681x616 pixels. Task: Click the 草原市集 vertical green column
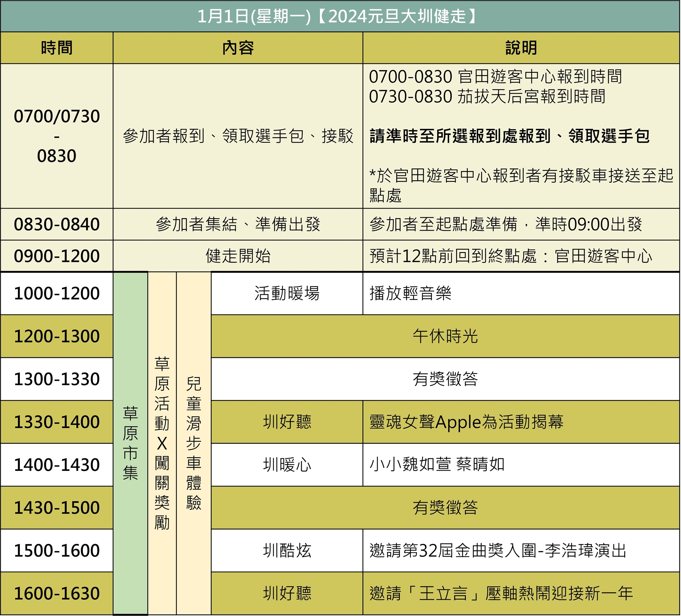coord(130,443)
